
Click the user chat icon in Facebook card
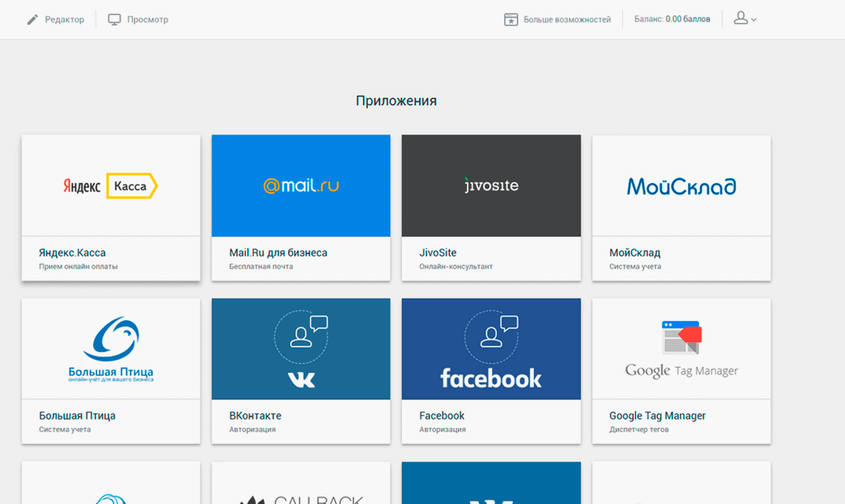[x=492, y=337]
